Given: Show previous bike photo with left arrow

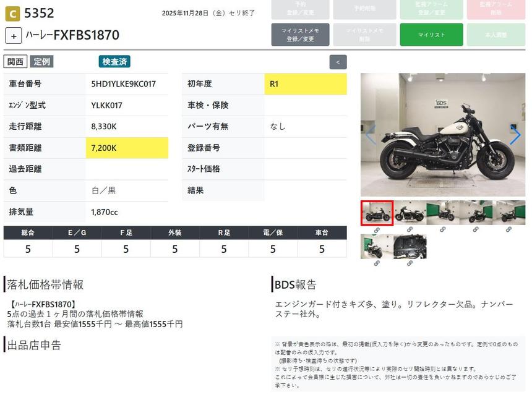Looking at the screenshot, I should tap(371, 135).
